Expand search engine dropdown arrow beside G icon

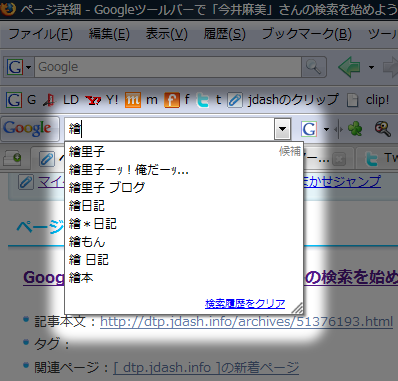point(29,67)
